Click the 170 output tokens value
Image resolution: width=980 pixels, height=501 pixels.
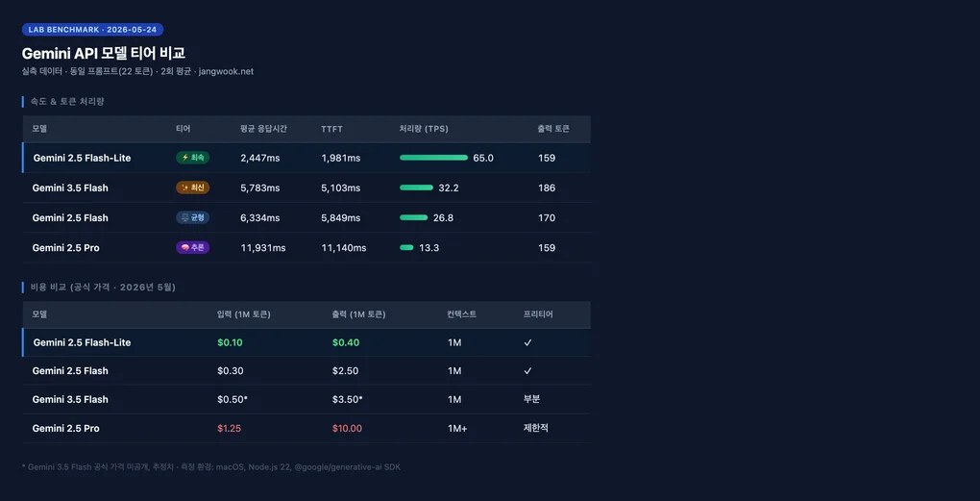click(x=547, y=218)
